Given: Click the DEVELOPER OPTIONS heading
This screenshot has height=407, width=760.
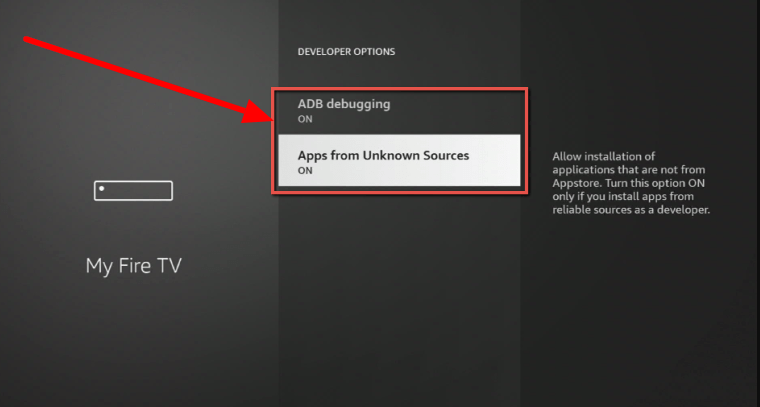Looking at the screenshot, I should tap(346, 51).
